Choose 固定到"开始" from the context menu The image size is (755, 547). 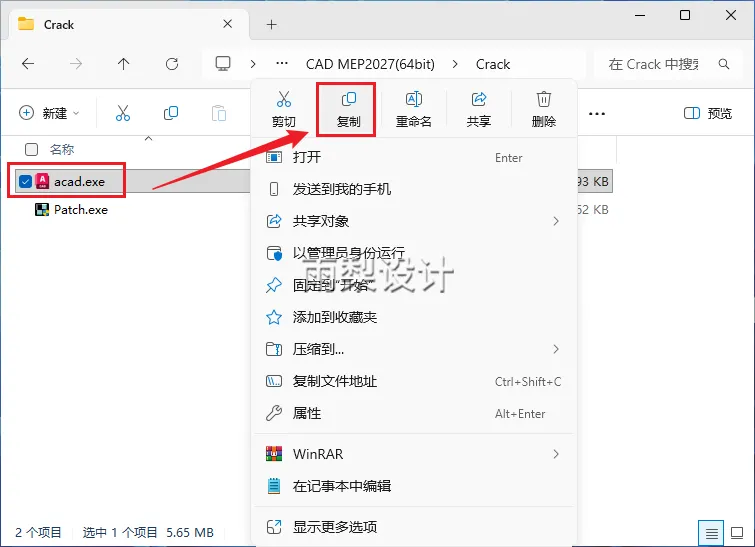(x=415, y=285)
